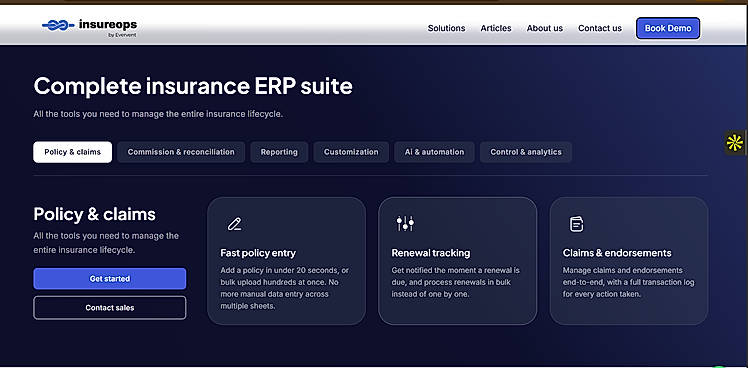
Task: Click the 'Manage claims and endorsements' description
Action: (629, 282)
